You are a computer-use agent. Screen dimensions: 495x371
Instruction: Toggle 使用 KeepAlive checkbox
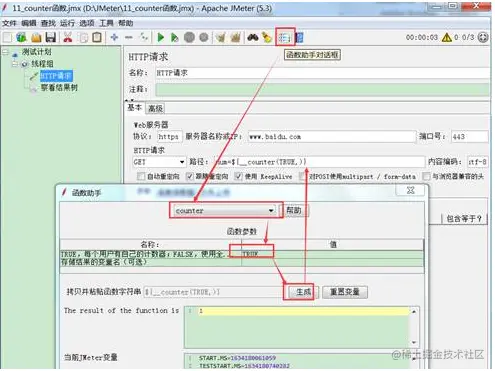(238, 176)
